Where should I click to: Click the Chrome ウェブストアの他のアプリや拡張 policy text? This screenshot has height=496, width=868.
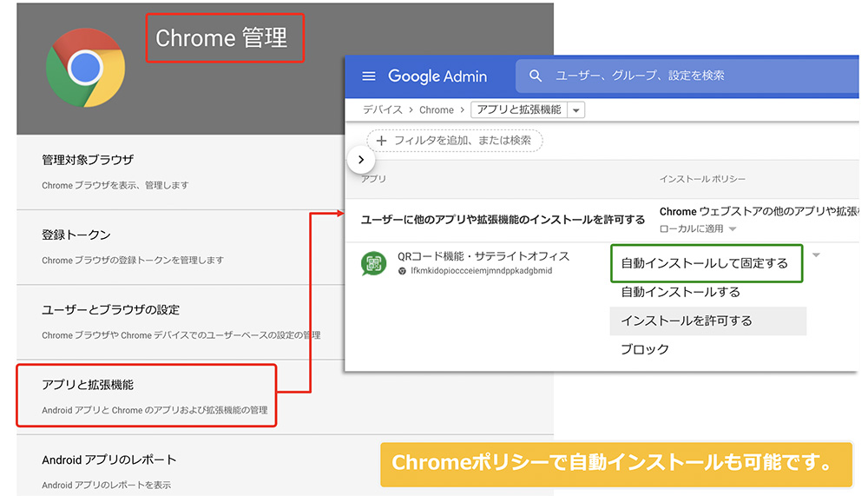point(759,212)
